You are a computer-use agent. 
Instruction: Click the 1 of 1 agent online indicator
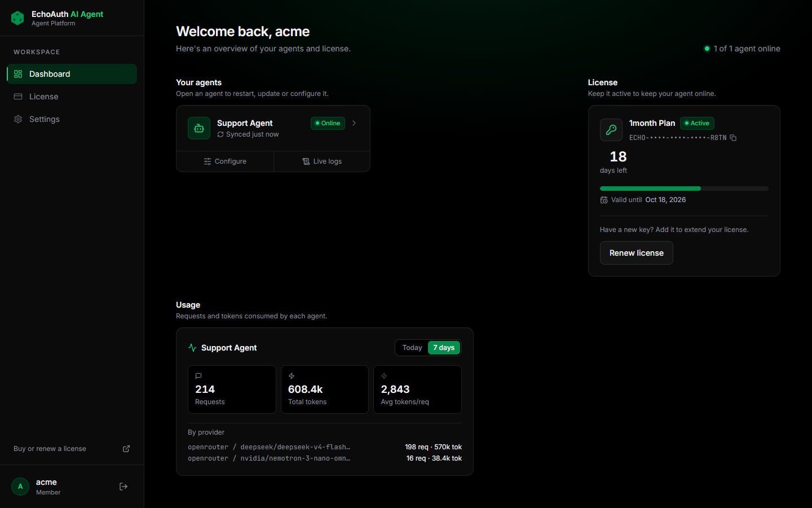click(742, 49)
